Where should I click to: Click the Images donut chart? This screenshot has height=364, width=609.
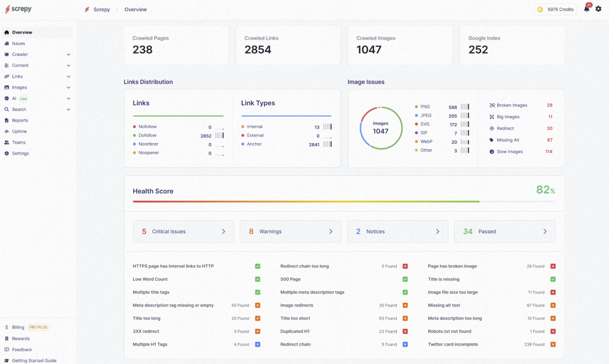(x=380, y=127)
